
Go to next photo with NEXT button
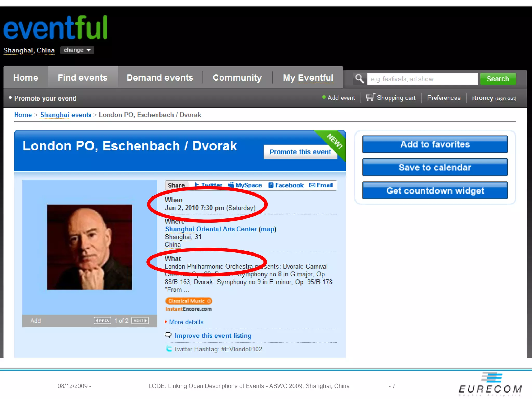pyautogui.click(x=140, y=321)
